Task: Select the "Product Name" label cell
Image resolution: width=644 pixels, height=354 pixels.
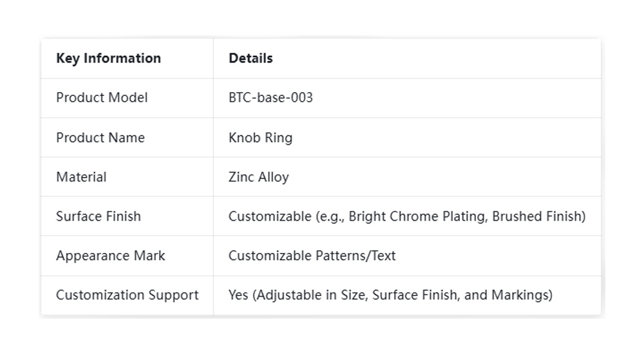Action: (x=100, y=138)
